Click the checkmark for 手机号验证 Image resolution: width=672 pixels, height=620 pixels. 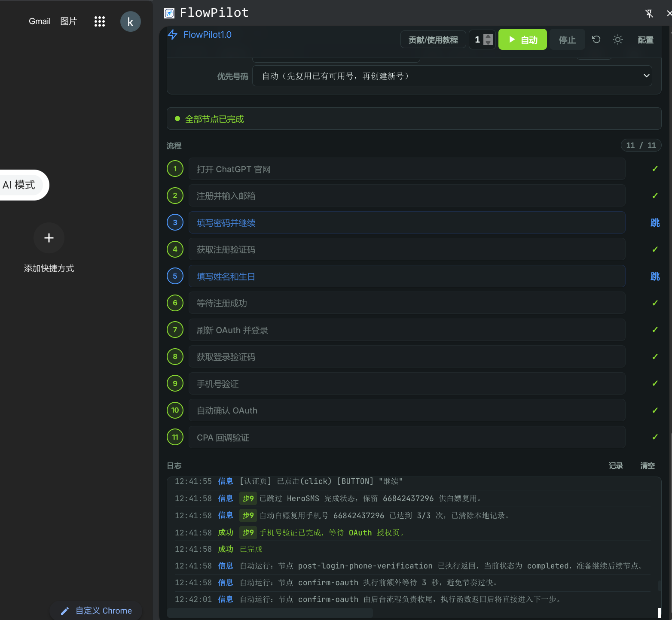tap(655, 383)
